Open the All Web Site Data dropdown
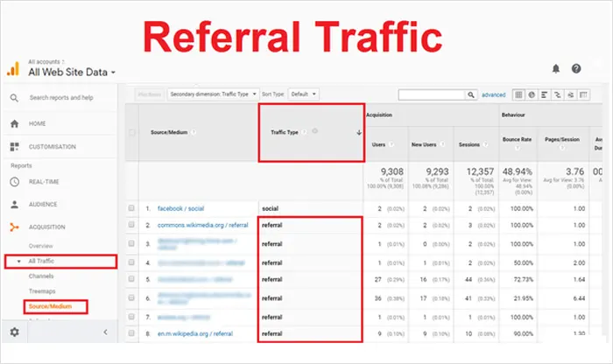This screenshot has width=613, height=364. click(72, 73)
